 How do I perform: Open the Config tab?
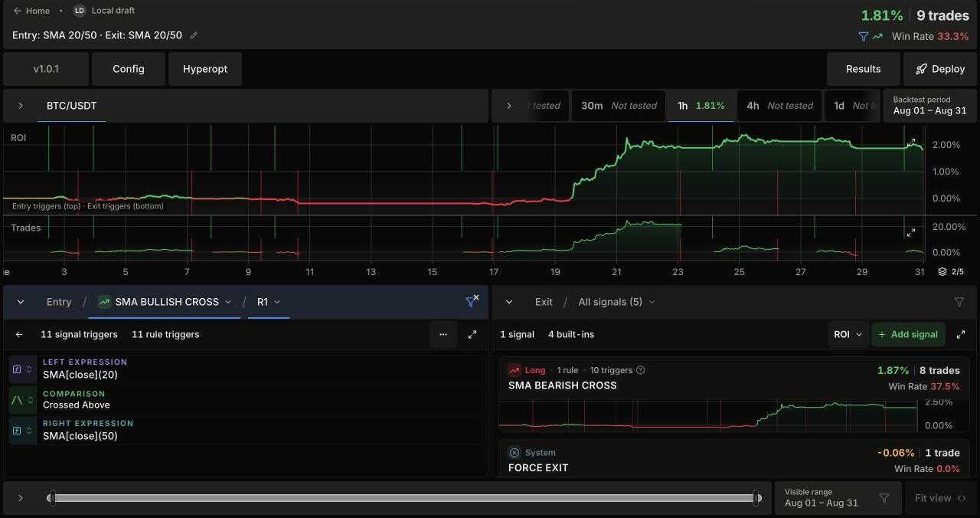(129, 69)
